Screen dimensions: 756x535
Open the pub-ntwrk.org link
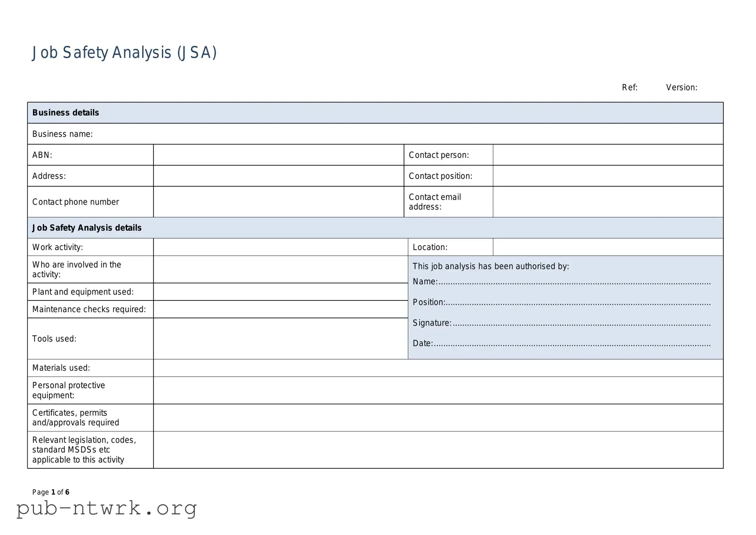click(106, 509)
